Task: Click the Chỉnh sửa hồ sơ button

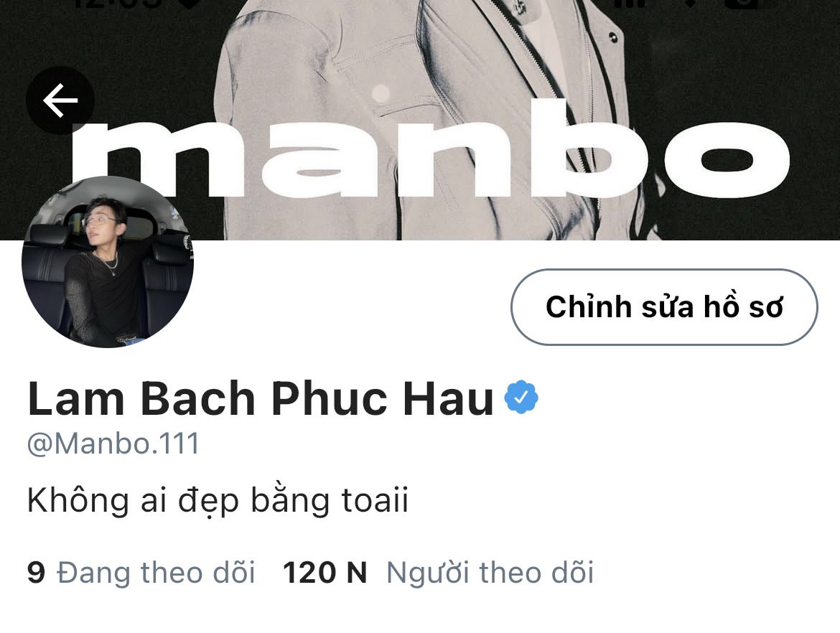Action: [664, 307]
